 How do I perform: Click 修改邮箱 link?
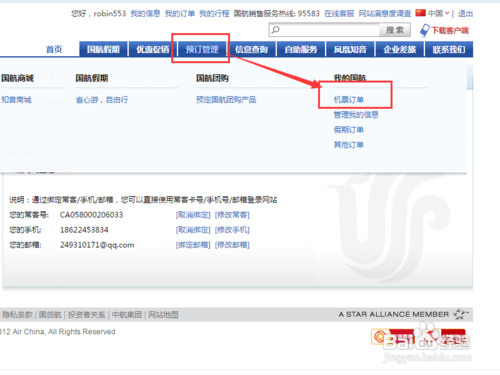(x=232, y=245)
